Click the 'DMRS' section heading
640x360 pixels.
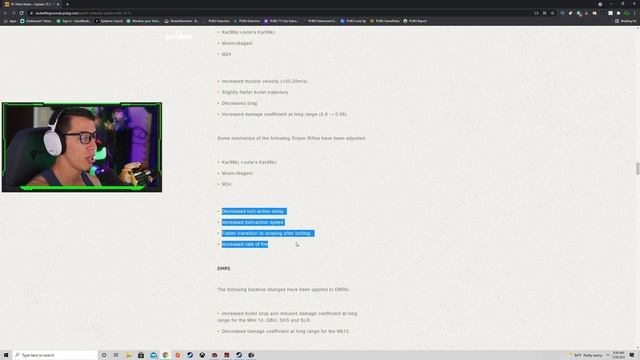pyautogui.click(x=224, y=269)
